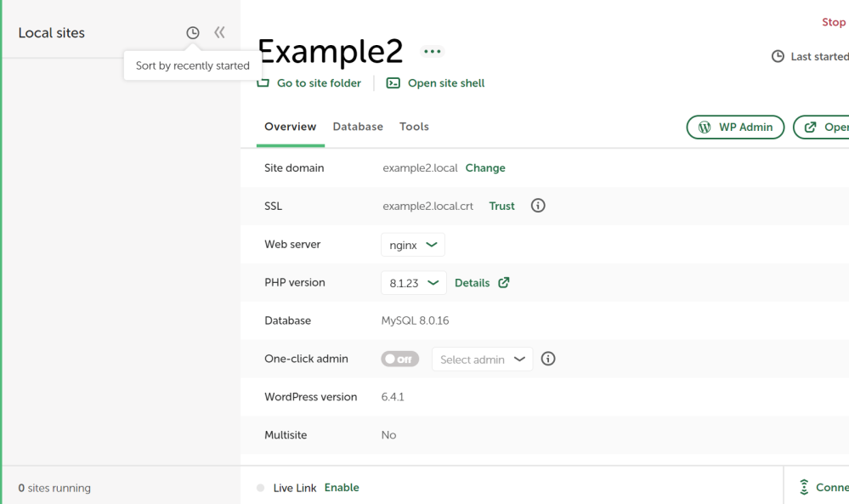Open the Select admin dropdown
Viewport: 849px width, 504px height.
pyautogui.click(x=482, y=360)
